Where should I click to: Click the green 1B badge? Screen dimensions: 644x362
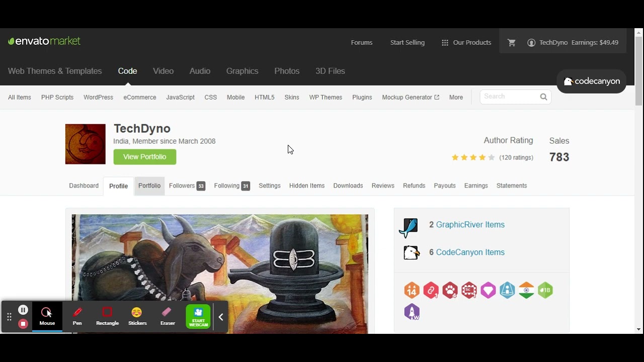point(545,290)
